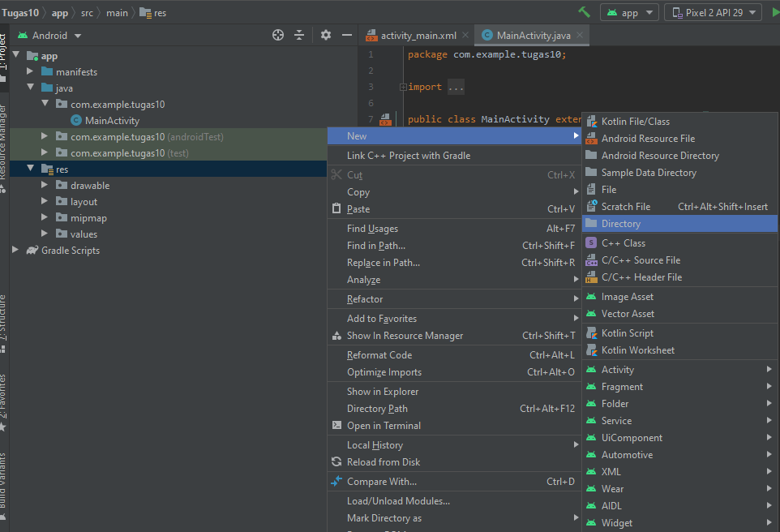The image size is (780, 532).
Task: Select com.example.tugas10 (test) package
Action: (x=168, y=152)
